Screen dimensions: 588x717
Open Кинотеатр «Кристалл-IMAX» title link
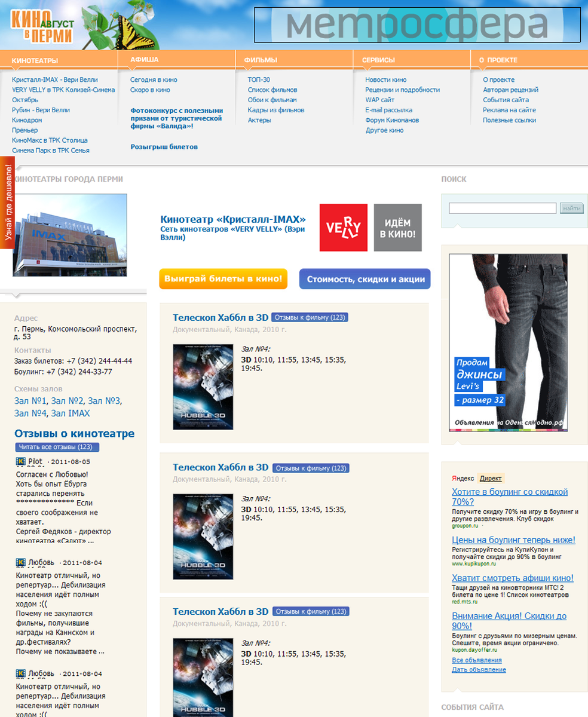pyautogui.click(x=233, y=219)
